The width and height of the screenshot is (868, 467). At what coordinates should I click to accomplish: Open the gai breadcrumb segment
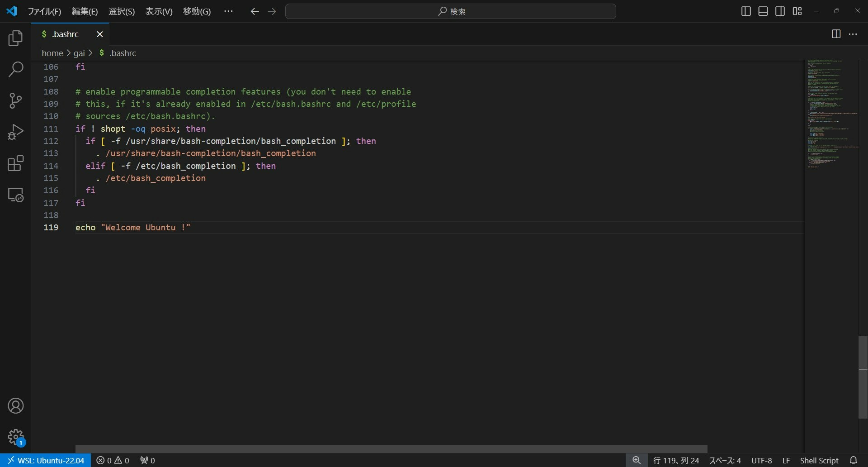pyautogui.click(x=79, y=53)
